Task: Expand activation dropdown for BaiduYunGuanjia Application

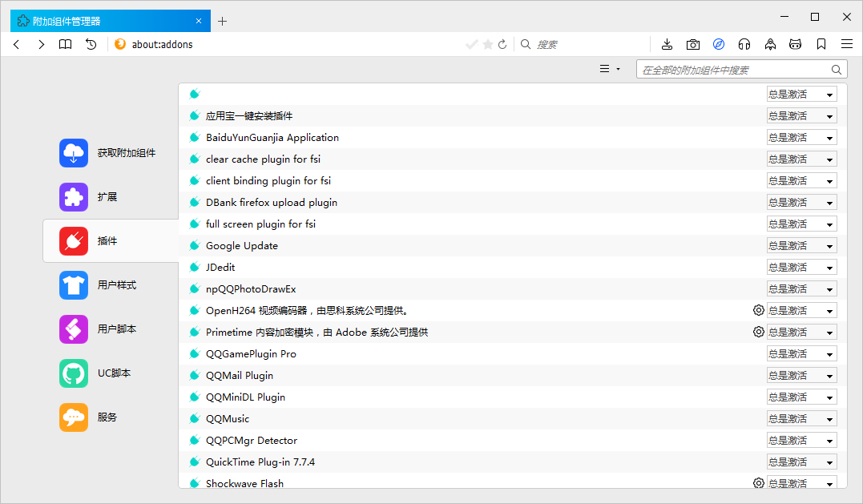Action: tap(802, 138)
